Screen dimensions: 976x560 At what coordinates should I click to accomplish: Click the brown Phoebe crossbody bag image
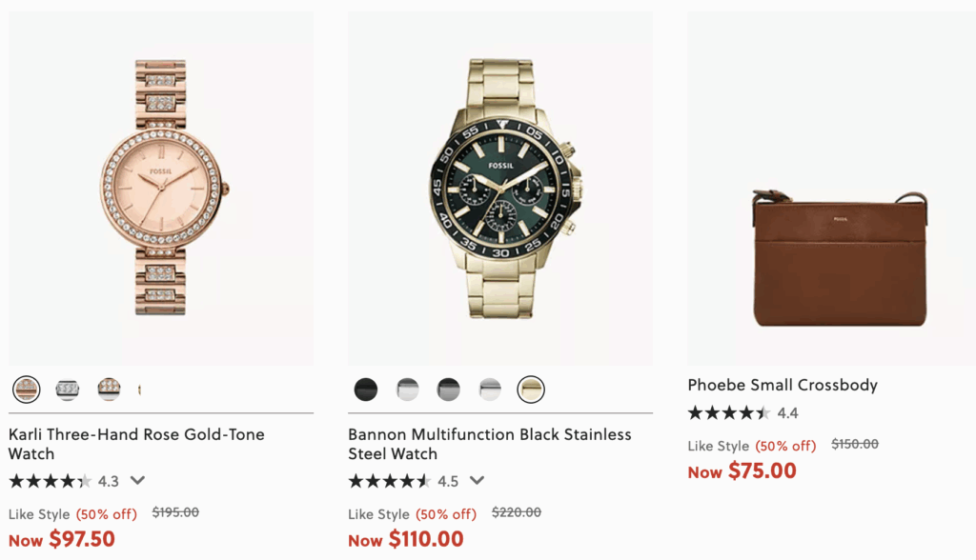pos(840,257)
